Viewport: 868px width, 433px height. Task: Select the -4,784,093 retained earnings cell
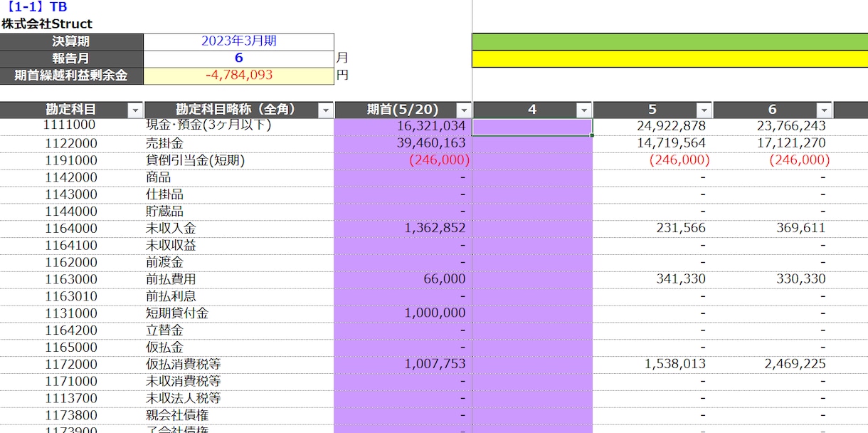(239, 75)
